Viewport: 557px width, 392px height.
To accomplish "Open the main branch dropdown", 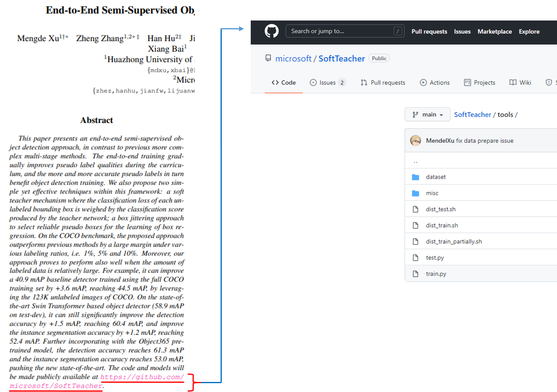I will [x=427, y=115].
